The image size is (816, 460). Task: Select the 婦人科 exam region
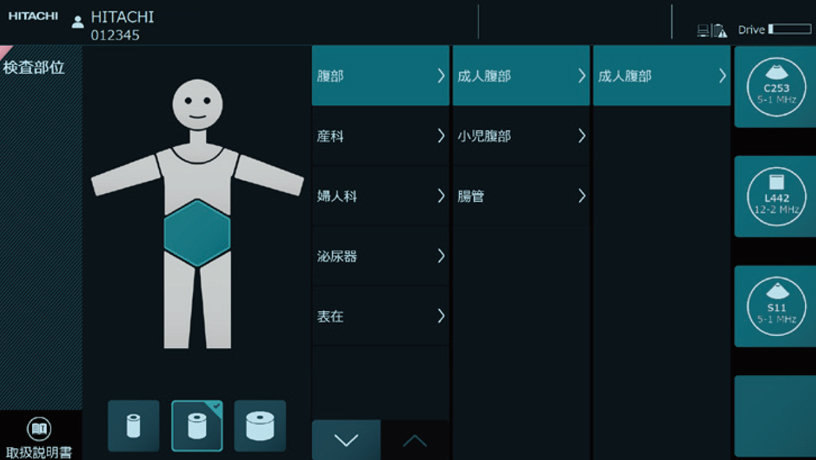tap(380, 196)
